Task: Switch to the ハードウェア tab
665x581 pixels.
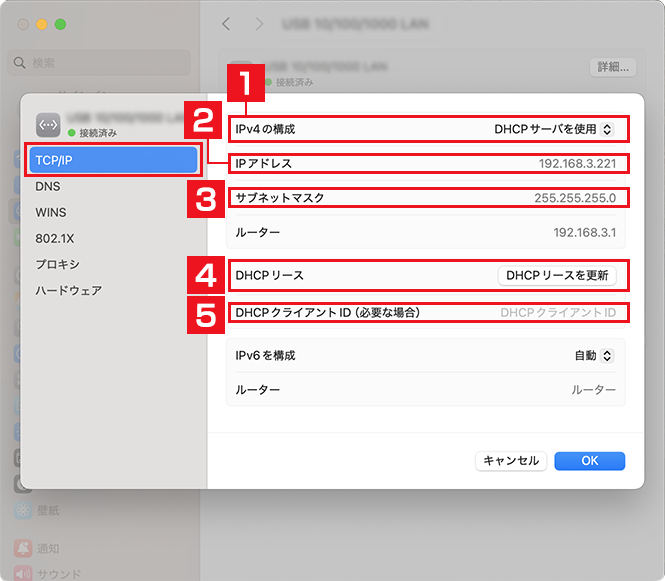Action: (x=68, y=290)
